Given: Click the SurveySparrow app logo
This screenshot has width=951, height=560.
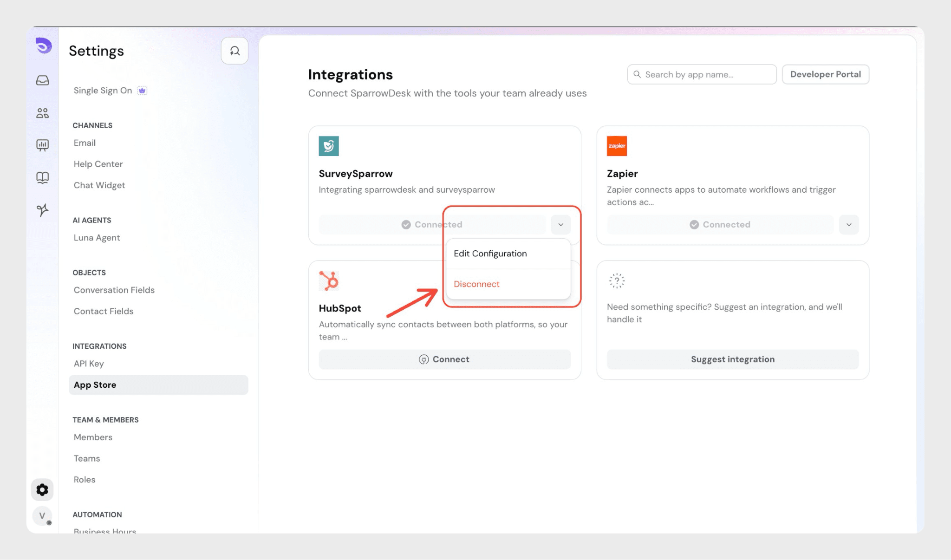Looking at the screenshot, I should (x=329, y=146).
